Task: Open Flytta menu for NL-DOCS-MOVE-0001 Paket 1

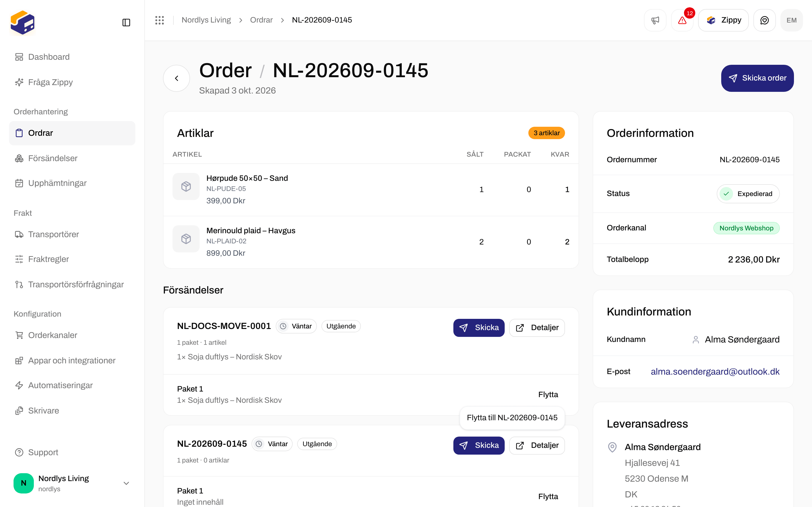Action: (548, 394)
